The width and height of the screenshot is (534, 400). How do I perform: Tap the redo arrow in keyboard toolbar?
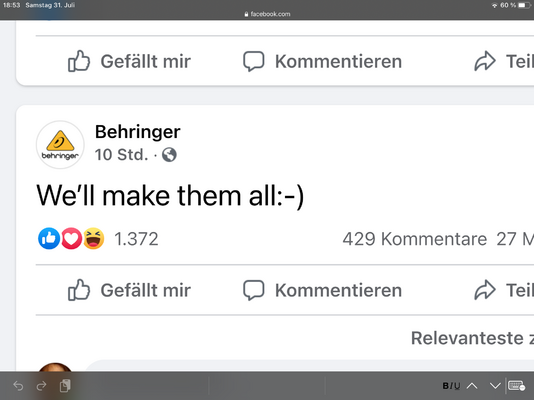[41, 386]
